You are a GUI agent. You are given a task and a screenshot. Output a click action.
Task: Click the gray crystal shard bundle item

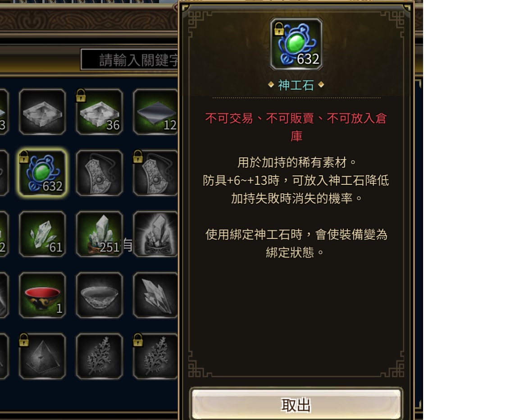pyautogui.click(x=156, y=295)
